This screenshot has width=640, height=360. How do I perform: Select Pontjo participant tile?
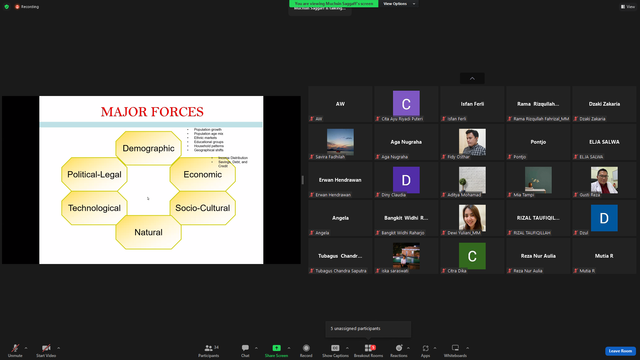coord(538,142)
